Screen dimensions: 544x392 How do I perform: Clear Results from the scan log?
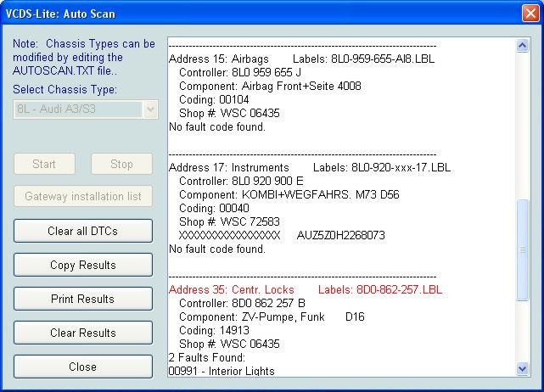tap(83, 333)
